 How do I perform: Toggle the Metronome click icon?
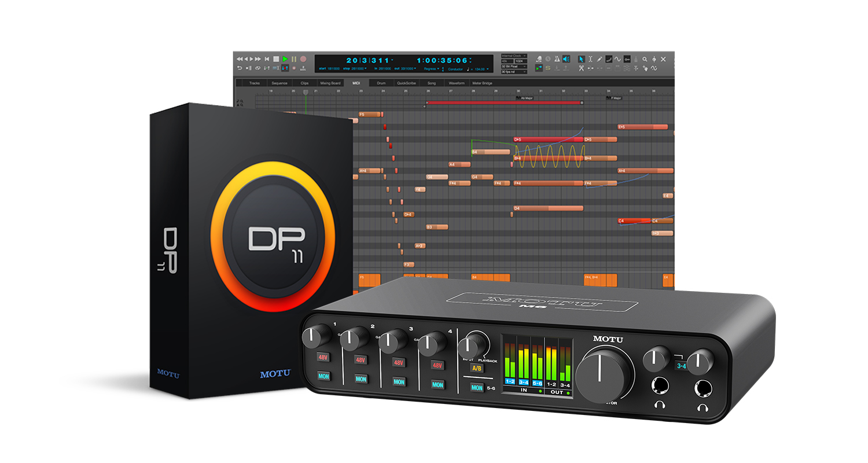(x=557, y=59)
